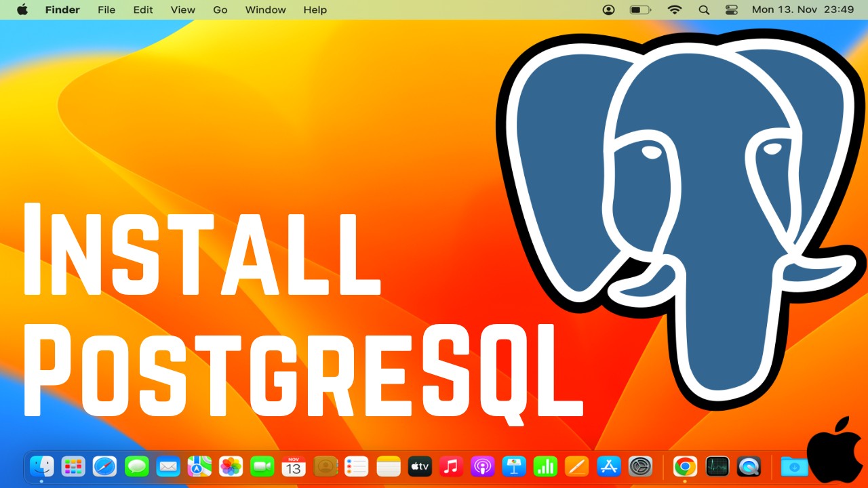This screenshot has width=868, height=488.
Task: Open Podcasts purple icon in Dock
Action: tap(483, 466)
